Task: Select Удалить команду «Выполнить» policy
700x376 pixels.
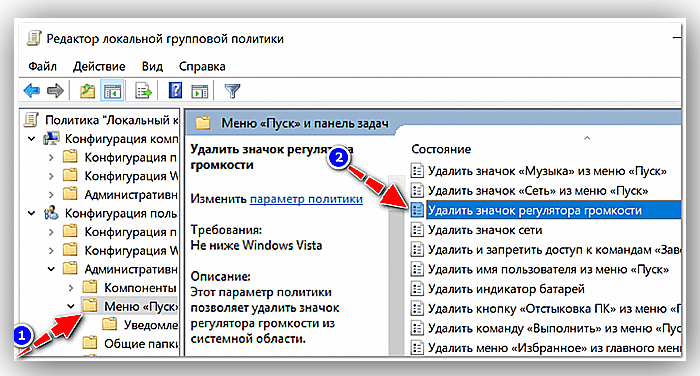Action: pos(554,328)
